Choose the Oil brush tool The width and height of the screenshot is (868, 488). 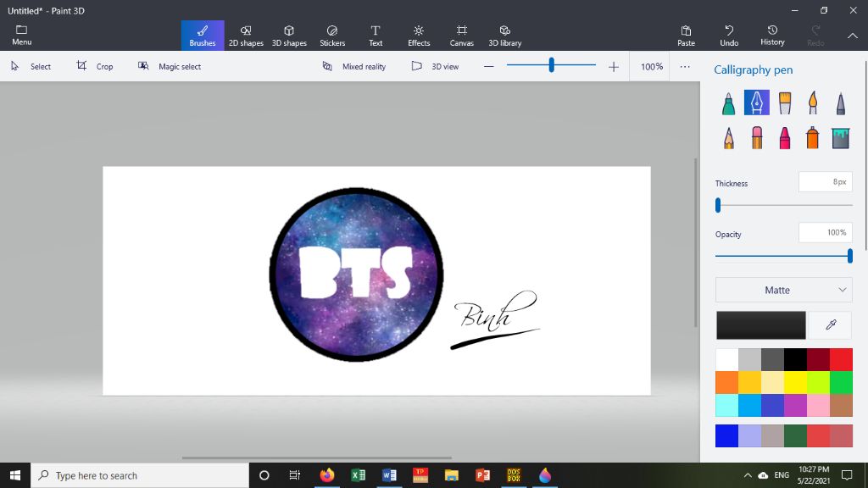click(x=784, y=103)
